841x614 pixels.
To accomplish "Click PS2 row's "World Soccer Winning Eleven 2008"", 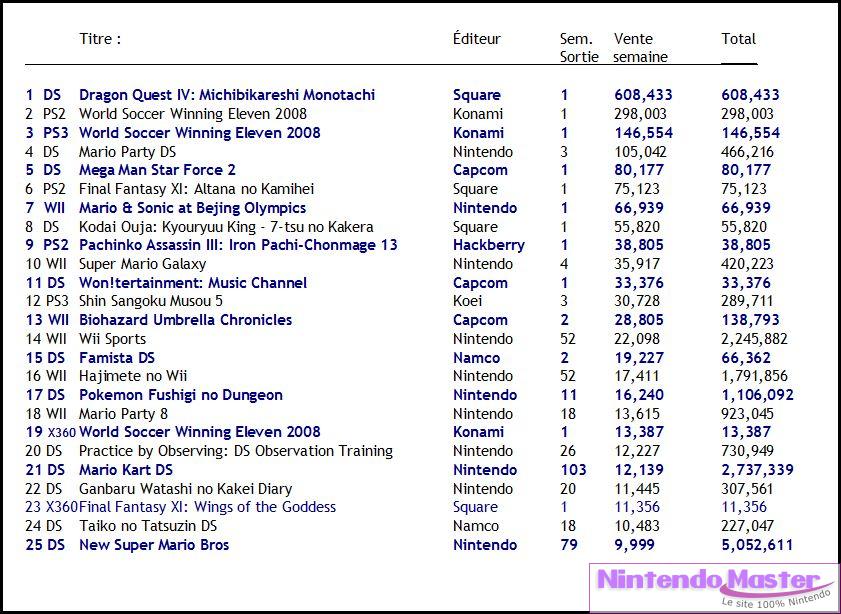I will coord(193,114).
